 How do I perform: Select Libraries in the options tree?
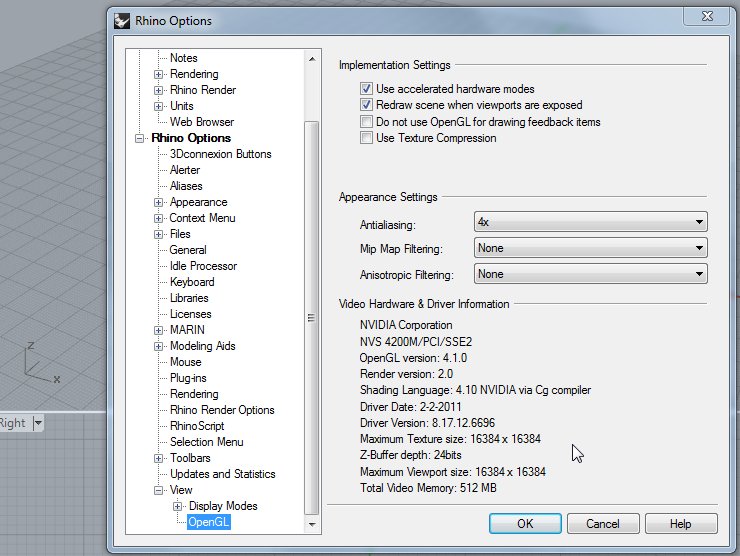click(x=189, y=298)
